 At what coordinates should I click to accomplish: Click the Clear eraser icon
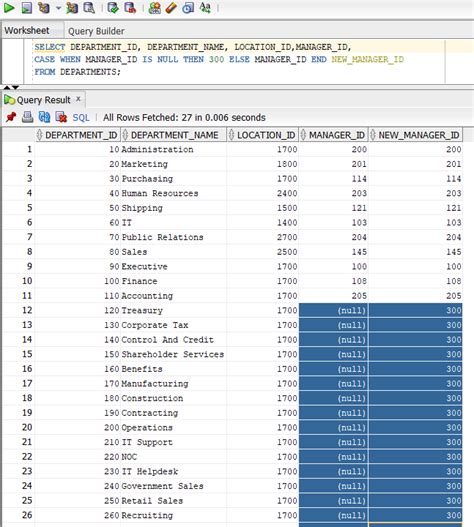coord(171,8)
